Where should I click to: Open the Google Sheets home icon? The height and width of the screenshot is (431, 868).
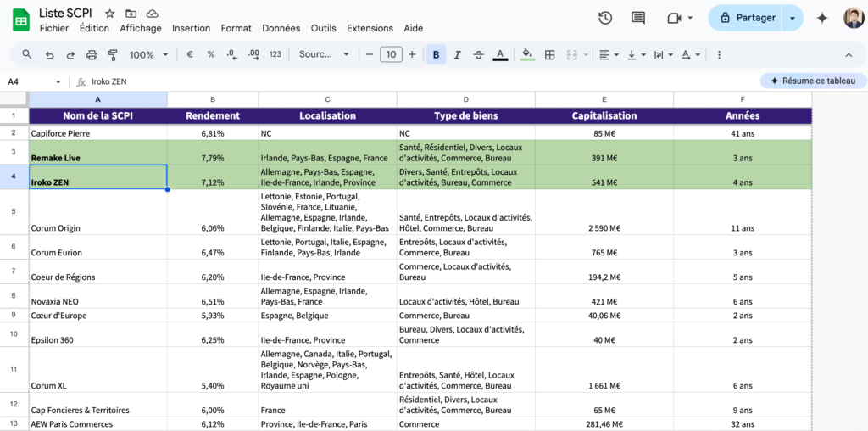21,20
